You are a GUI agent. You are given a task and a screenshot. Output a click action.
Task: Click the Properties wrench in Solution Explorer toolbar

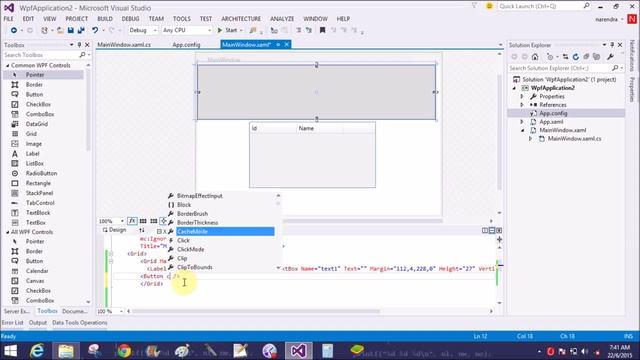[x=610, y=57]
